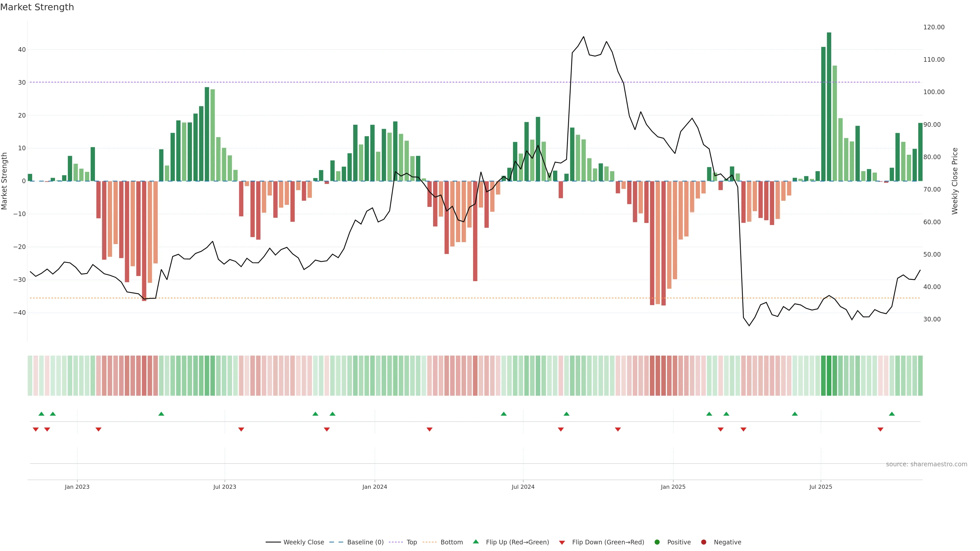Click the first flip-down red triangle marker
The image size is (980, 551).
[x=36, y=429]
